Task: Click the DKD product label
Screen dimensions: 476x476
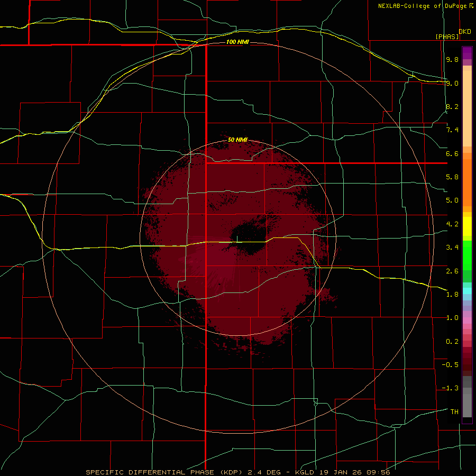Action: [465, 32]
